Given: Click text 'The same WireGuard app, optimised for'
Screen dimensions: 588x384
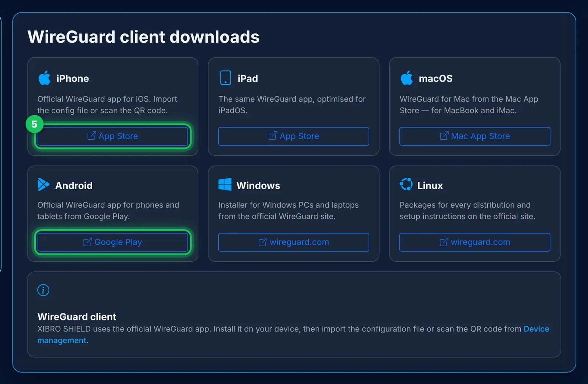Looking at the screenshot, I should [x=292, y=99].
